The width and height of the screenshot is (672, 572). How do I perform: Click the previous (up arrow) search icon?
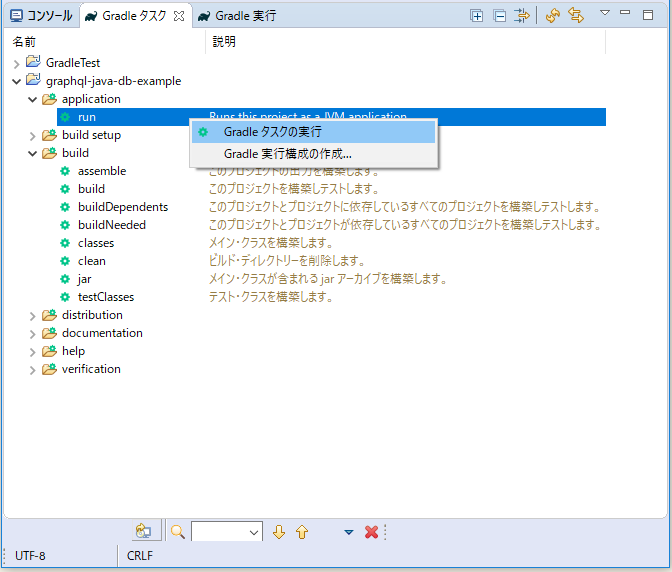302,532
